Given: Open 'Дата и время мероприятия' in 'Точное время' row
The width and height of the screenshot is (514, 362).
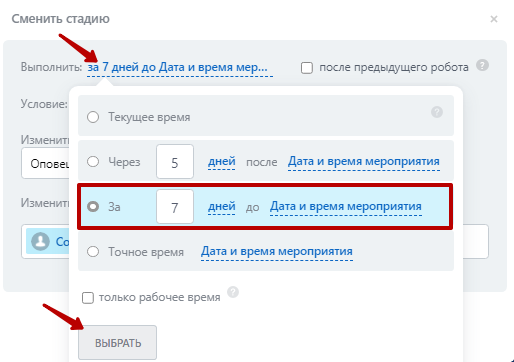Looking at the screenshot, I should click(x=277, y=251).
